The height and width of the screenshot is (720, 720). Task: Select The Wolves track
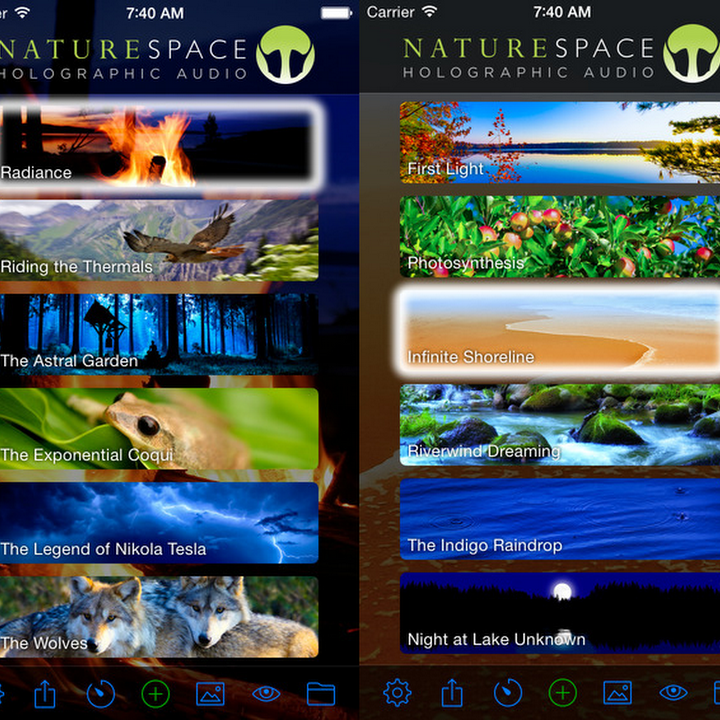[x=159, y=617]
